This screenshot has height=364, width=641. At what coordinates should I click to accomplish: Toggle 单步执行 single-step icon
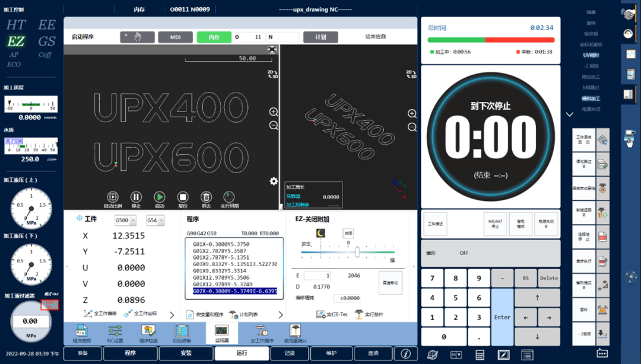(602, 261)
